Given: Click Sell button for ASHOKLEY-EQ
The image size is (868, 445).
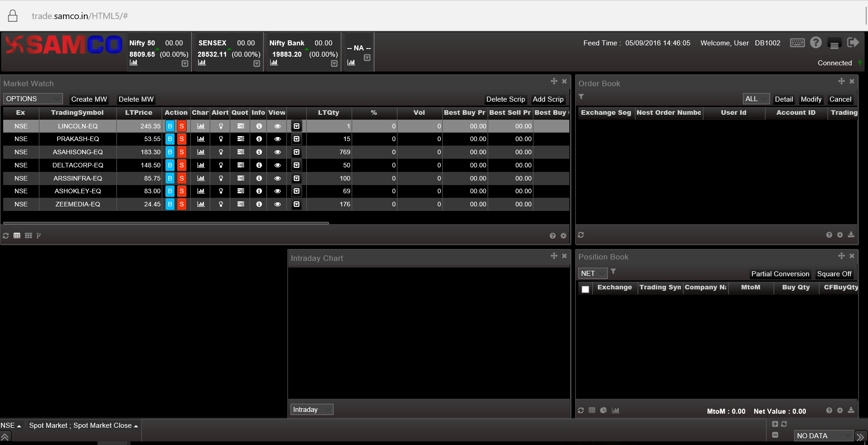Looking at the screenshot, I should [x=182, y=191].
